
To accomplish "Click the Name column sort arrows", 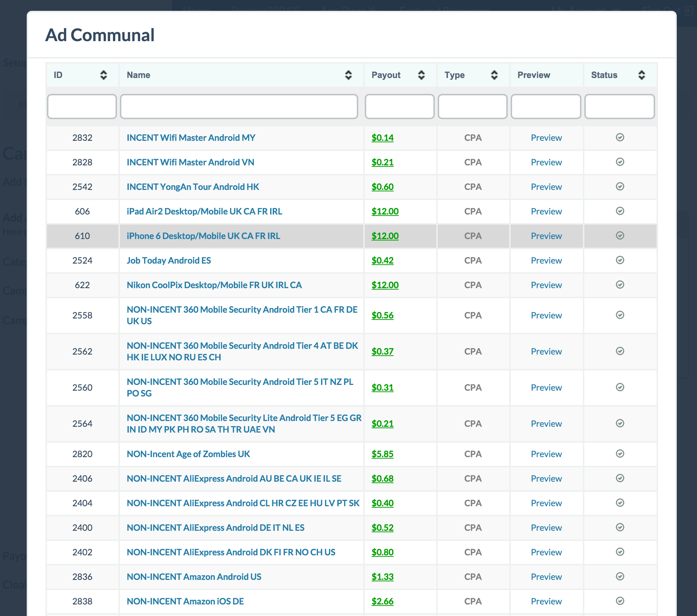I will point(348,75).
